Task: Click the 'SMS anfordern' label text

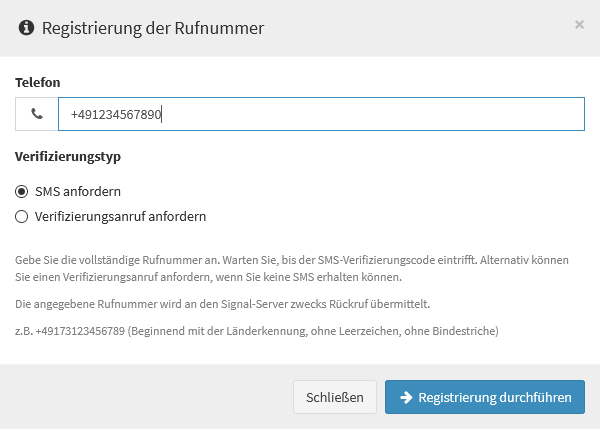Action: coord(78,191)
